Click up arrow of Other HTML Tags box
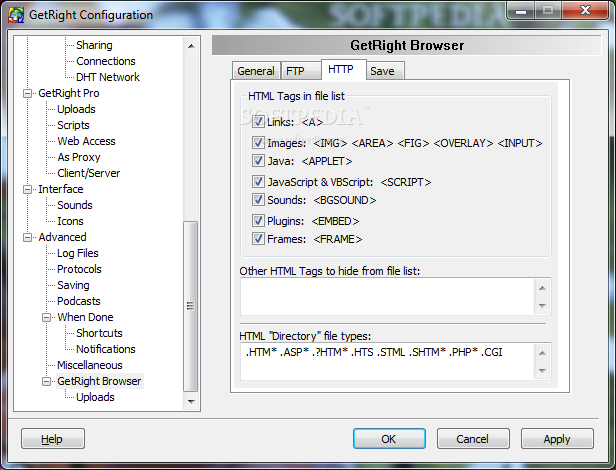The image size is (616, 470). tap(543, 288)
